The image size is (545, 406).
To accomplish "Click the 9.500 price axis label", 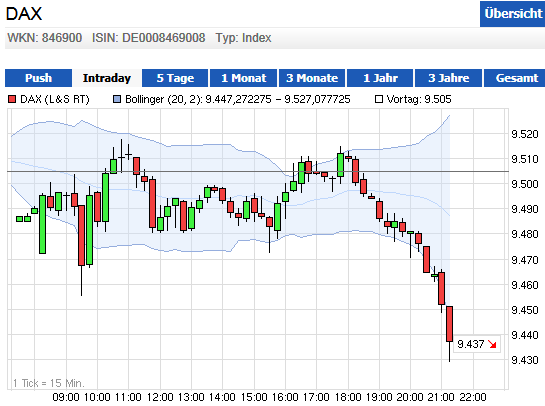I will pyautogui.click(x=524, y=184).
